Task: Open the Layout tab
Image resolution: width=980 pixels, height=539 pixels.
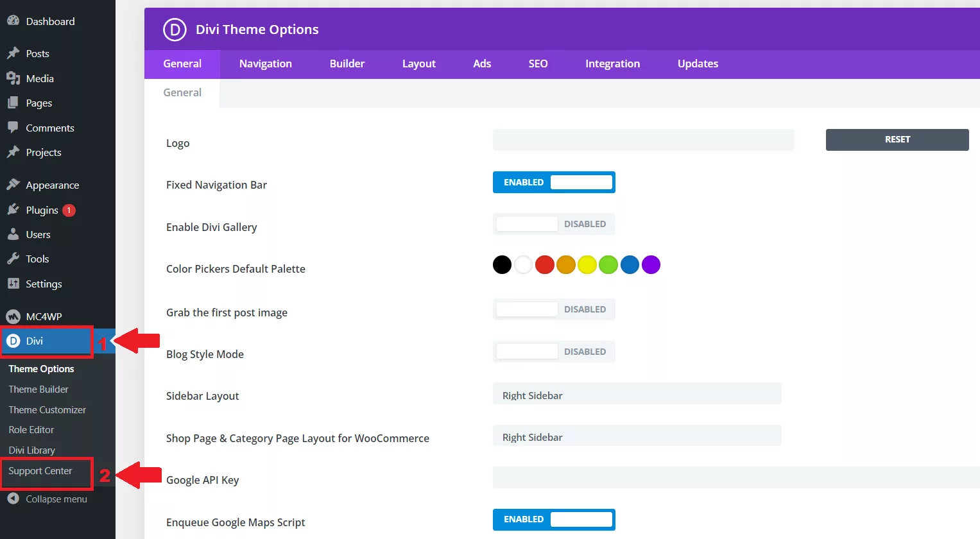Action: (419, 64)
